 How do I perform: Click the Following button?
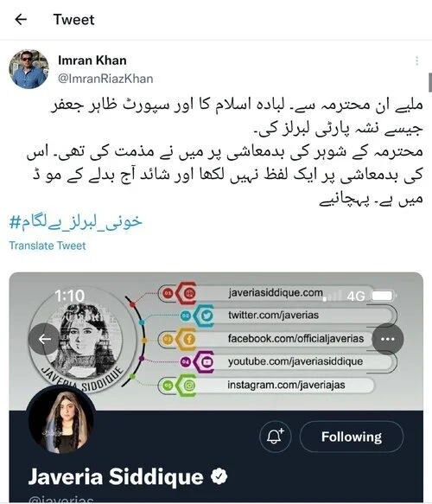tap(352, 437)
